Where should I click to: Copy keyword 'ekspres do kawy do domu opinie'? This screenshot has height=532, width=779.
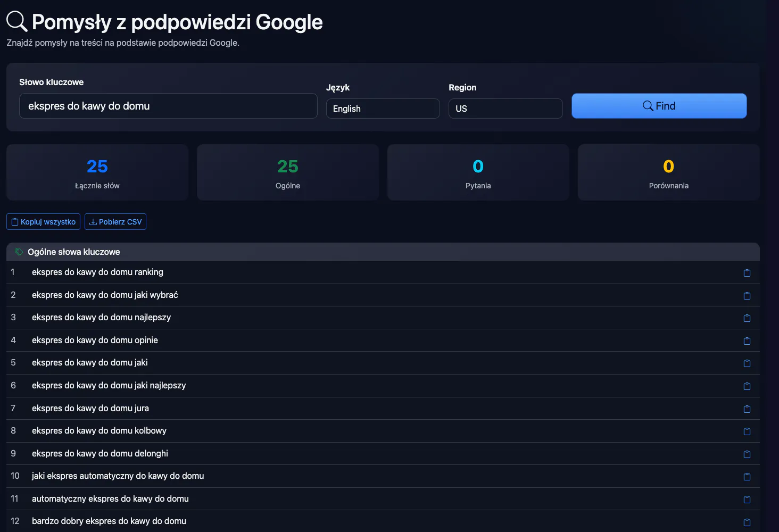[x=747, y=341]
